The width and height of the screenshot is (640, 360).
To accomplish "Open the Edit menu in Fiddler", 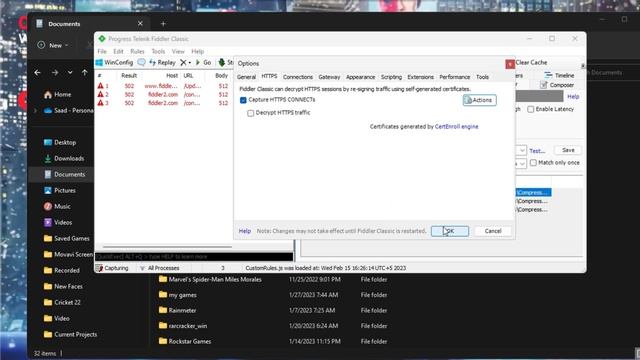I will tap(118, 51).
